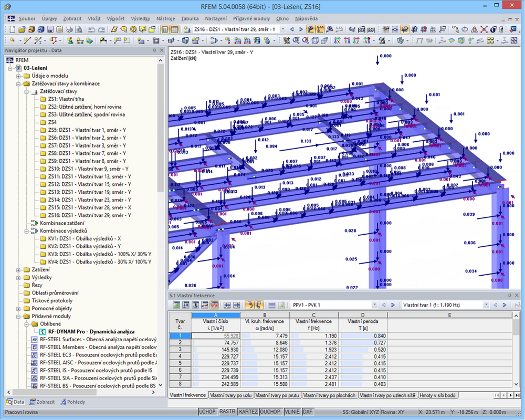Disable DXF mode in the status bar
The image size is (525, 420).
pyautogui.click(x=308, y=412)
